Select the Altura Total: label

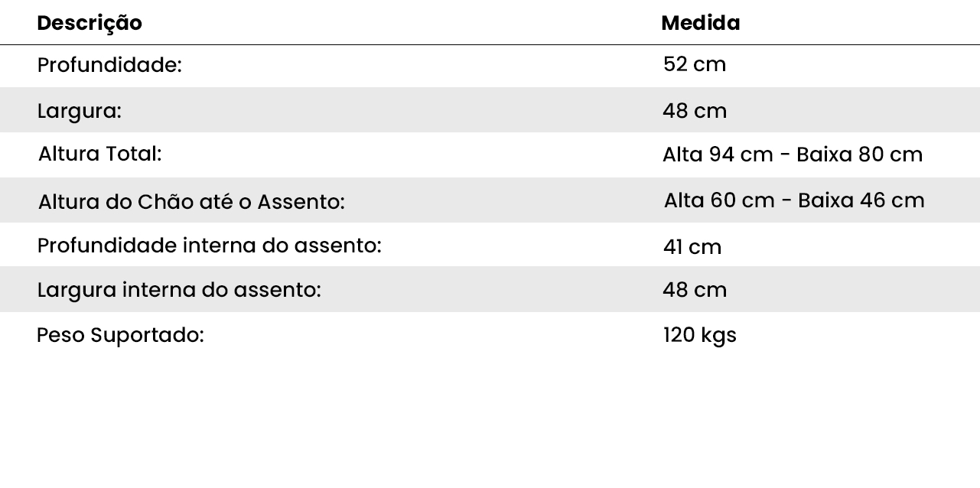pos(99,154)
